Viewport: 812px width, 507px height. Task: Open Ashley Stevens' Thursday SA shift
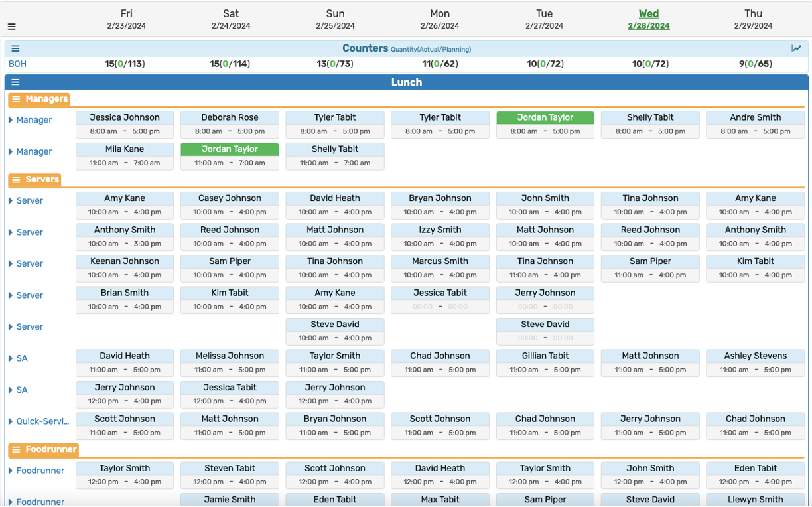(x=755, y=362)
